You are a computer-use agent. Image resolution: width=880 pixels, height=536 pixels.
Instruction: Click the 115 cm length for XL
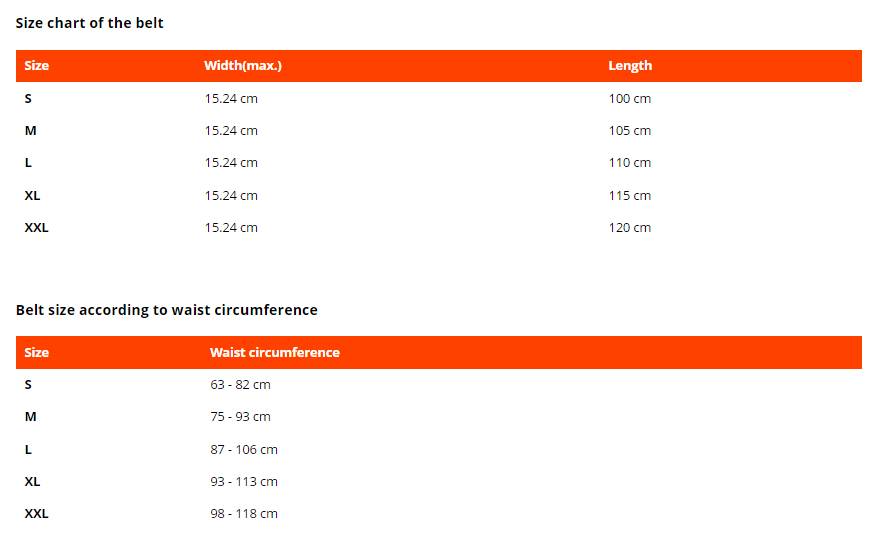coord(630,196)
